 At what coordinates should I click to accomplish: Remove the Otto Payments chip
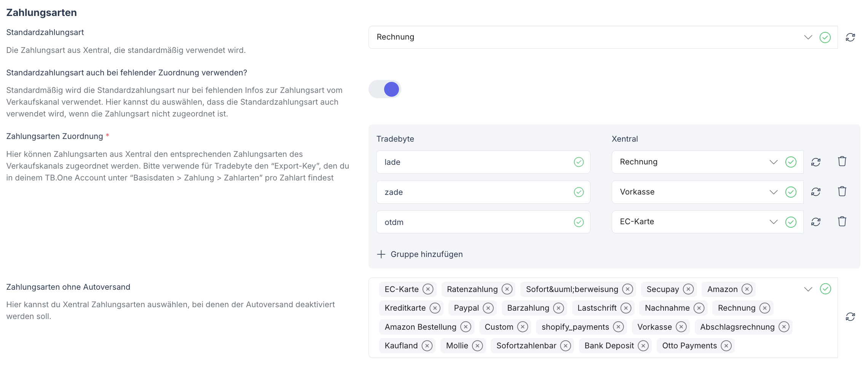pos(727,346)
